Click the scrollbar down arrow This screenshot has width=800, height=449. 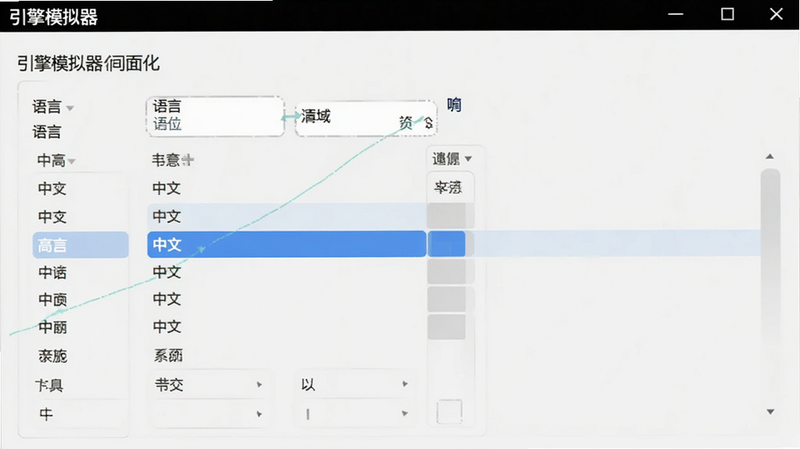(770, 412)
